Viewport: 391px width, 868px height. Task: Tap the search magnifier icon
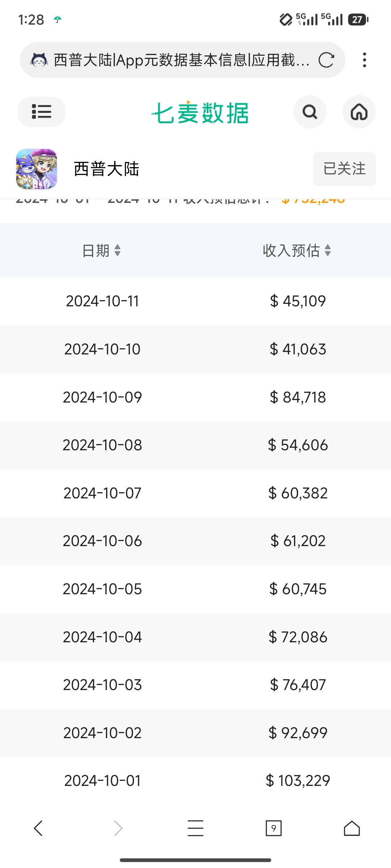310,112
